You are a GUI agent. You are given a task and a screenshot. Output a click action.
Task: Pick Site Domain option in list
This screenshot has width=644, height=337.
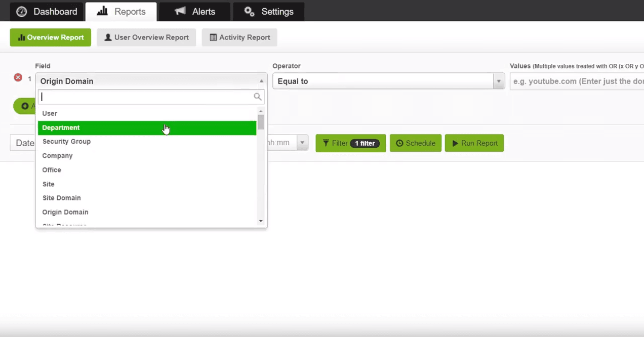pyautogui.click(x=147, y=198)
